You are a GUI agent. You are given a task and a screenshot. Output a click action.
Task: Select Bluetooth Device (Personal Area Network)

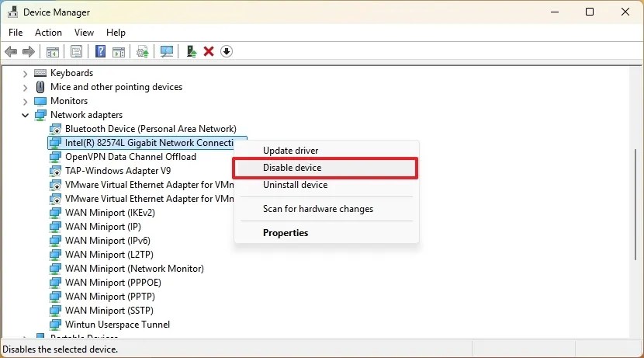click(151, 129)
